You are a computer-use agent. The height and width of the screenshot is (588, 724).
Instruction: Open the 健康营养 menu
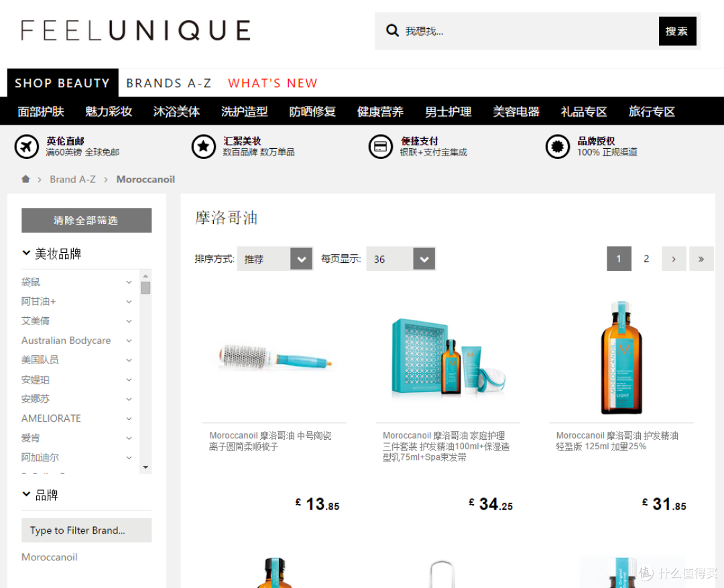[x=380, y=111]
